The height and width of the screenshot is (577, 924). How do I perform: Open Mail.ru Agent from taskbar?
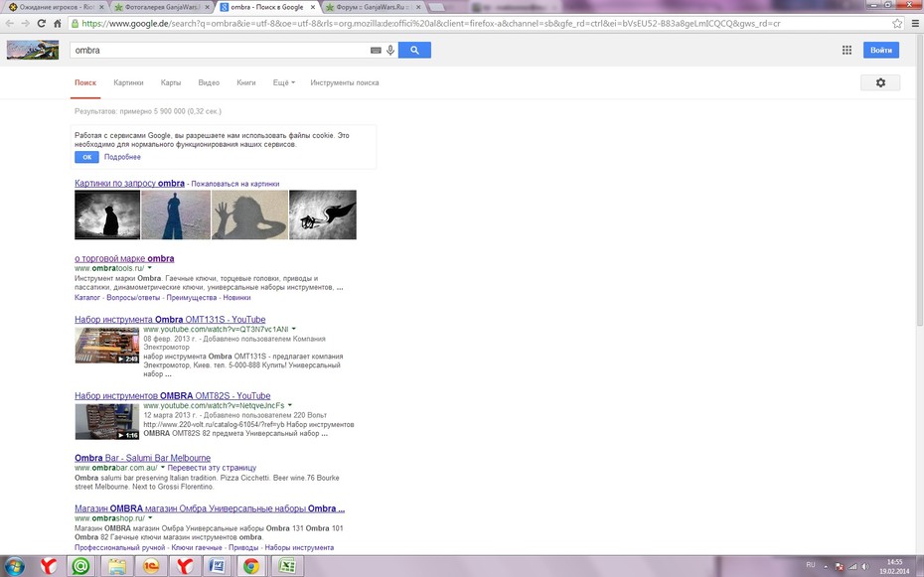pyautogui.click(x=80, y=566)
